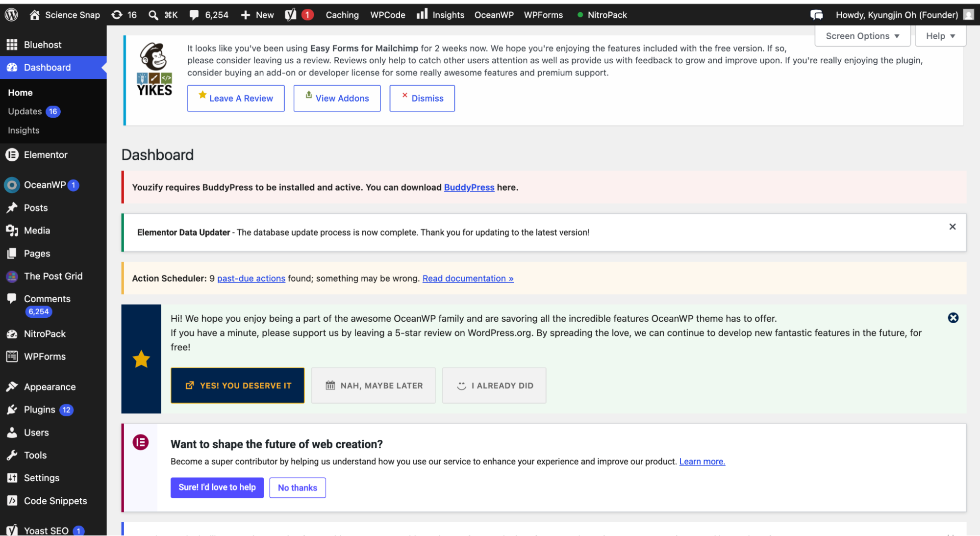Open The Post Grid icon

12,276
